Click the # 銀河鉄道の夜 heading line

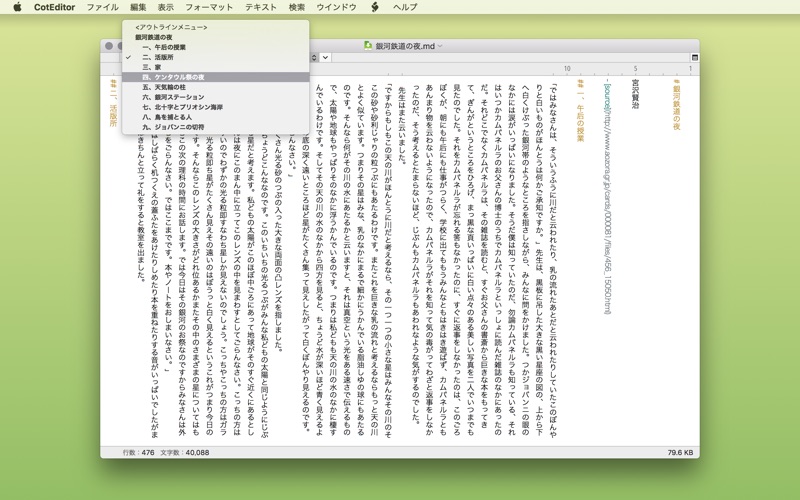677,105
